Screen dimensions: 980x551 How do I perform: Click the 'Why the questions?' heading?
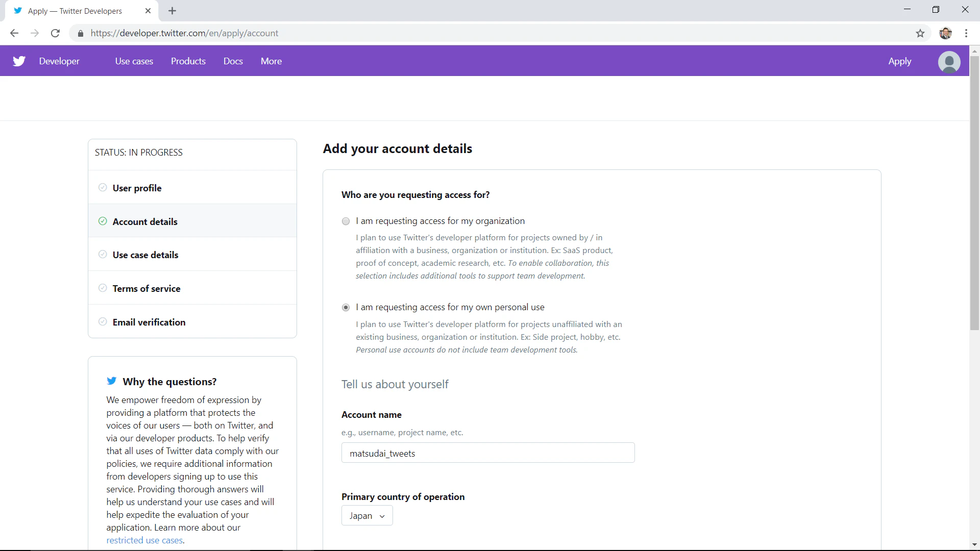169,382
